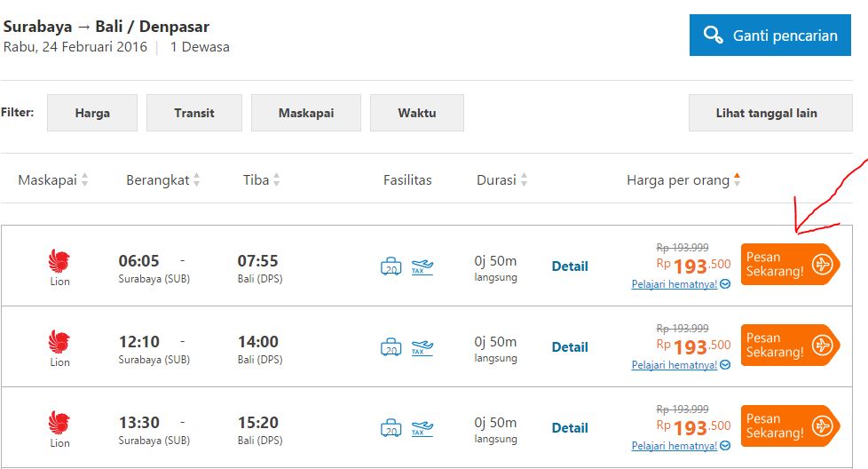Click airport tax icon on 06:05 flight
Screen dimensions: 868x469
[x=422, y=266]
